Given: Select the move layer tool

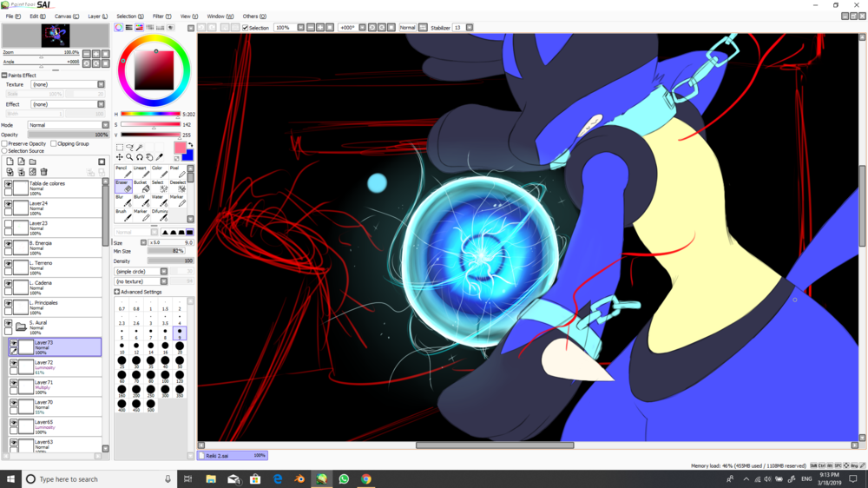Looking at the screenshot, I should tap(120, 157).
